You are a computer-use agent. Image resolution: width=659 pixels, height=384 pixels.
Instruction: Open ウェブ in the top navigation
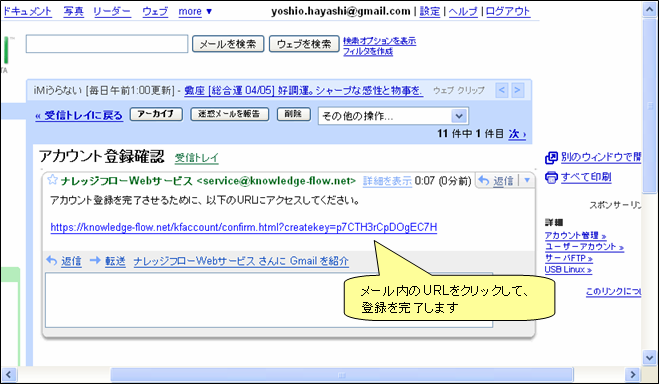pyautogui.click(x=155, y=11)
